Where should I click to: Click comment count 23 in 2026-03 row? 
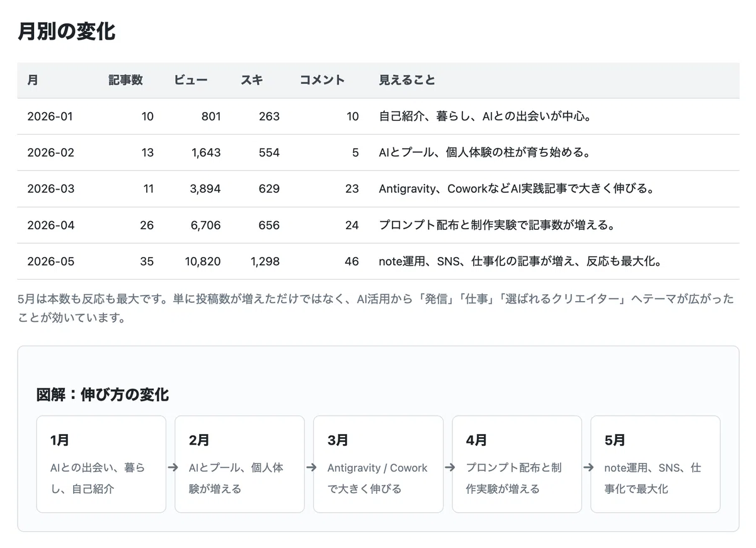pyautogui.click(x=352, y=189)
